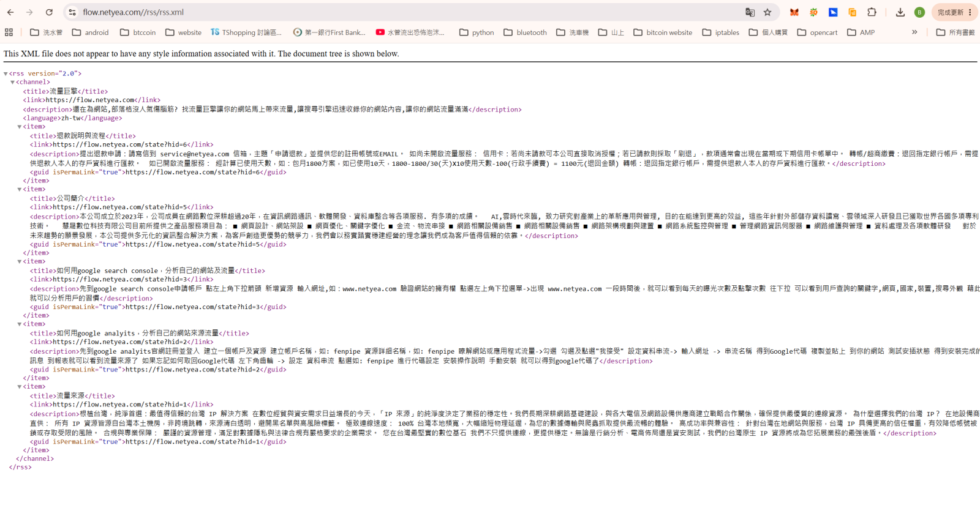The image size is (980, 508).
Task: Collapse the item for google search console
Action: pos(20,261)
